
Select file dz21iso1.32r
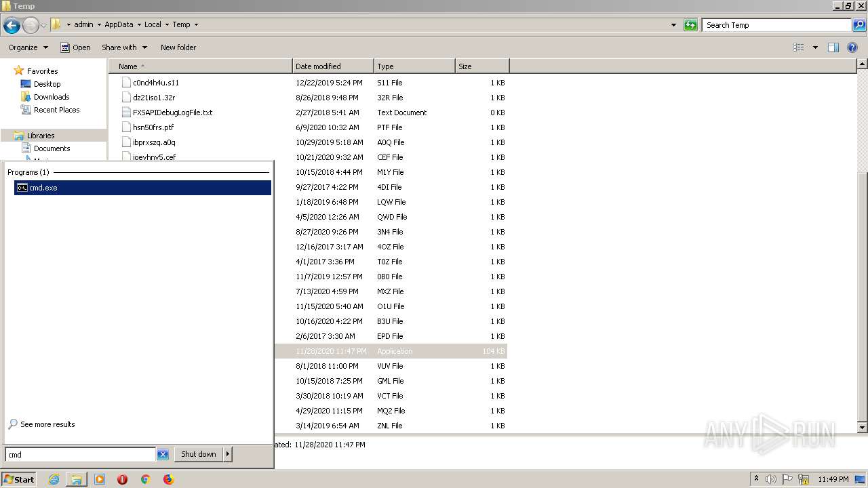click(154, 98)
